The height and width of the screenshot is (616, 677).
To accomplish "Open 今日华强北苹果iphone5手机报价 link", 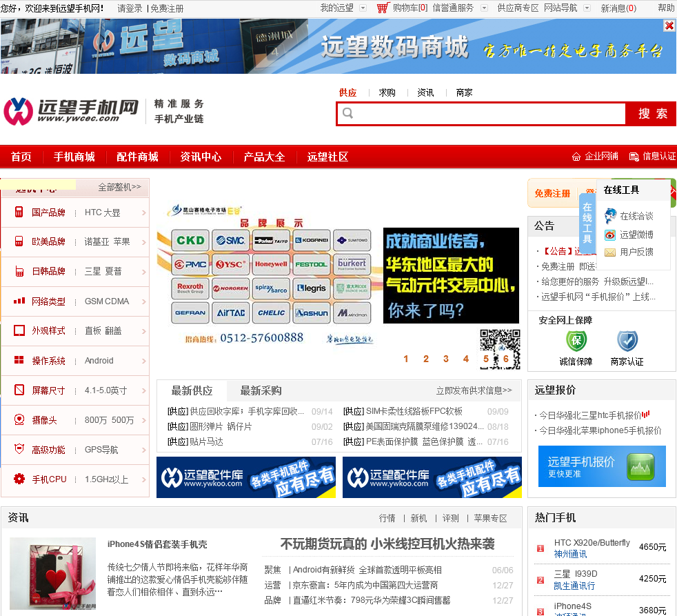I will coord(600,430).
